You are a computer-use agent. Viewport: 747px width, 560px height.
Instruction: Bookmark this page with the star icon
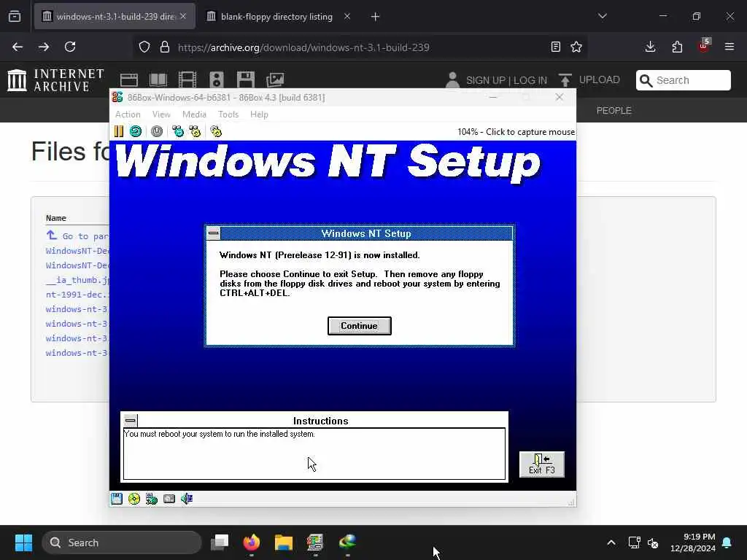576,47
